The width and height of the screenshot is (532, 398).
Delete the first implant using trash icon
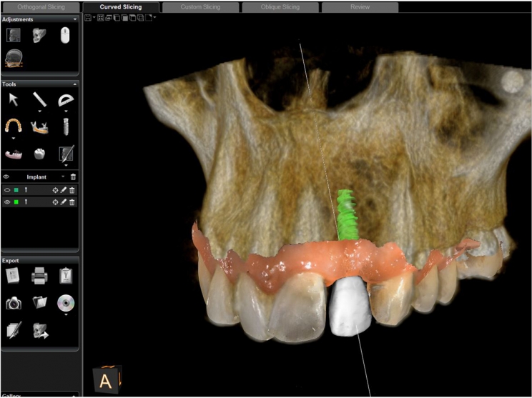tap(72, 190)
